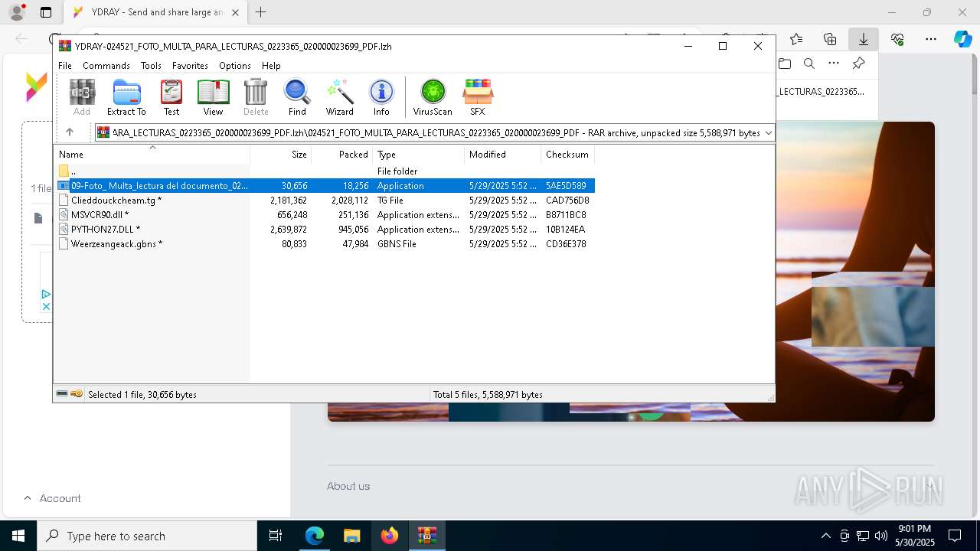The height and width of the screenshot is (551, 980).
Task: Select the Clieddouckcheam.tg file
Action: point(325,200)
